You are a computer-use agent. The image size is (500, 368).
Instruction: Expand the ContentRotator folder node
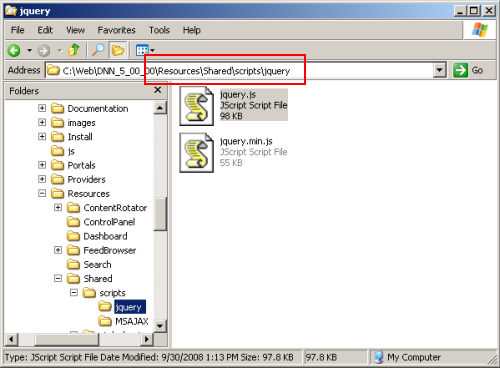pyautogui.click(x=58, y=207)
